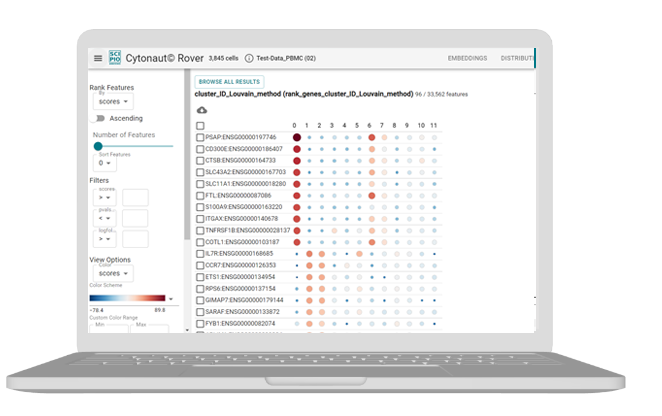Click the blue-red color scheme gradient bar
This screenshot has height=416, width=662.
click(128, 298)
